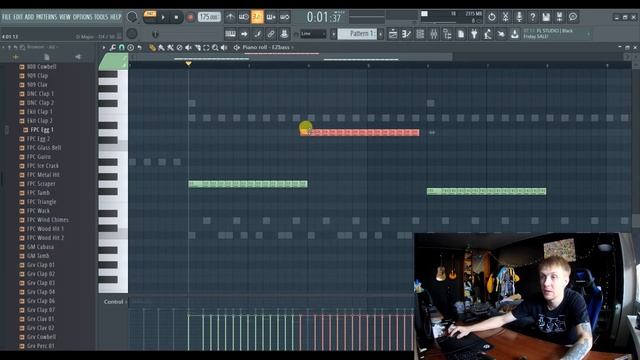Open the Playlist view icon
The image size is (640, 360).
(393, 34)
